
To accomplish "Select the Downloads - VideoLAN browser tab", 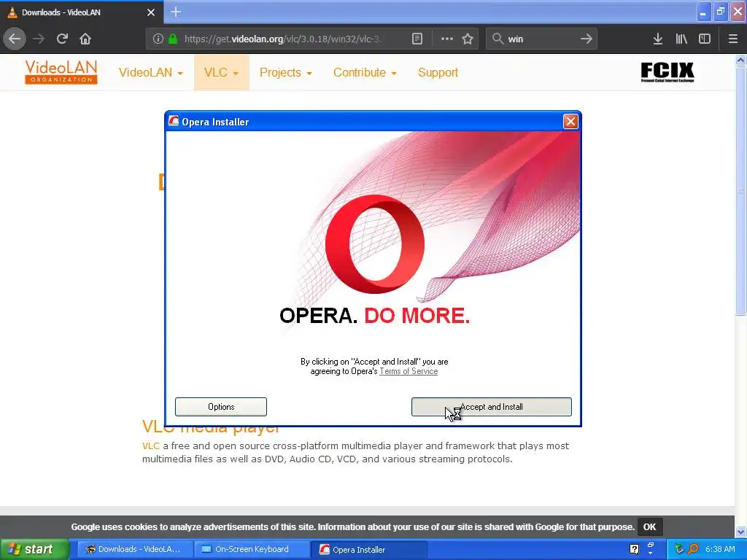I will (x=81, y=12).
